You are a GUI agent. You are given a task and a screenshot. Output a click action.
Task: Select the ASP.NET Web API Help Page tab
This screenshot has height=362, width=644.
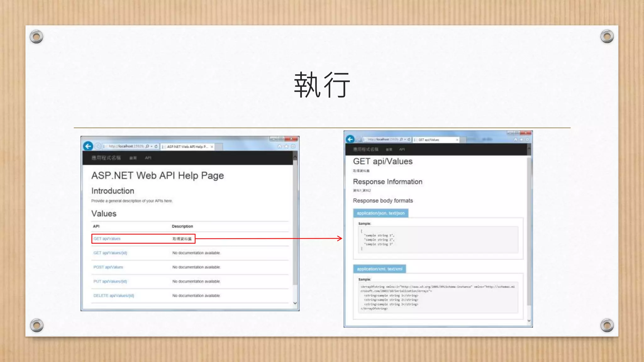pyautogui.click(x=187, y=147)
